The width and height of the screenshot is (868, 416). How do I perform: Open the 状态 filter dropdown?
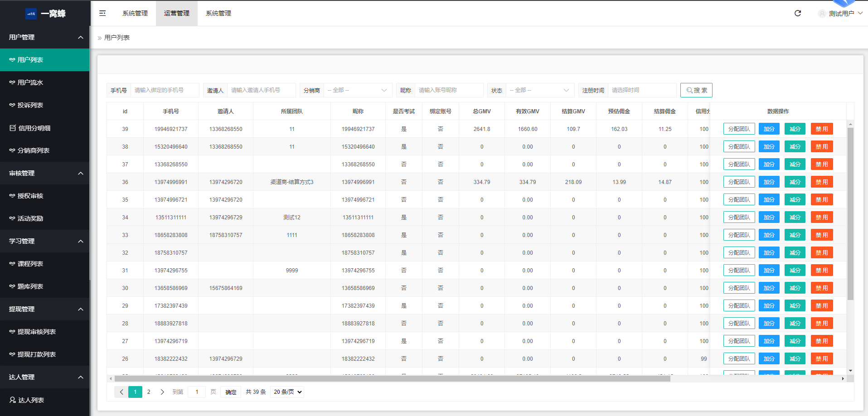540,90
